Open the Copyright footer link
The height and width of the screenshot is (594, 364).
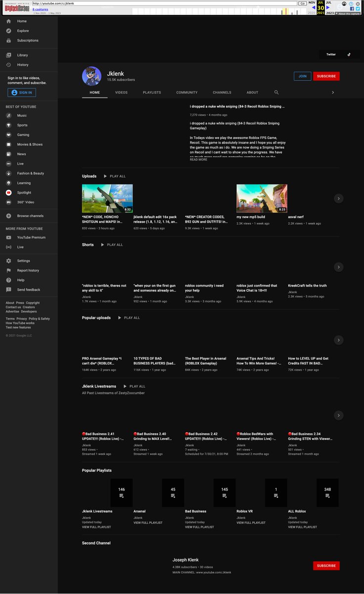pos(33,303)
